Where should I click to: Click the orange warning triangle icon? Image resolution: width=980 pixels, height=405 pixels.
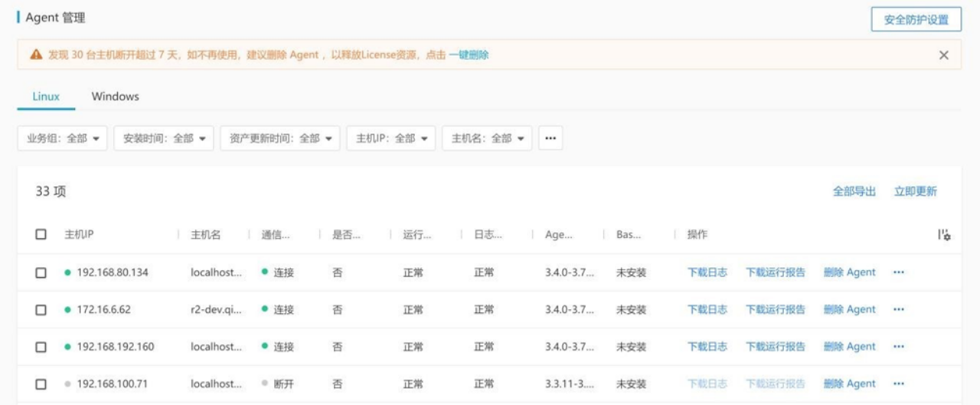point(36,55)
